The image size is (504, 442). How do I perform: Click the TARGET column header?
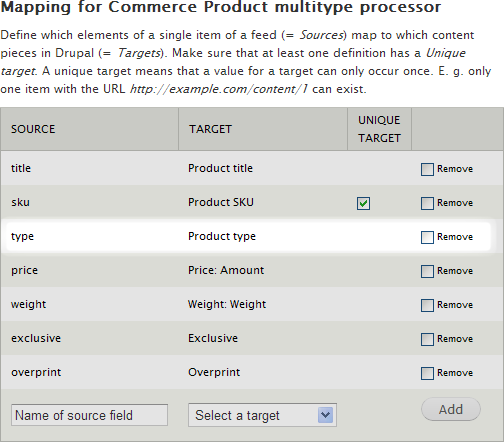pyautogui.click(x=210, y=129)
